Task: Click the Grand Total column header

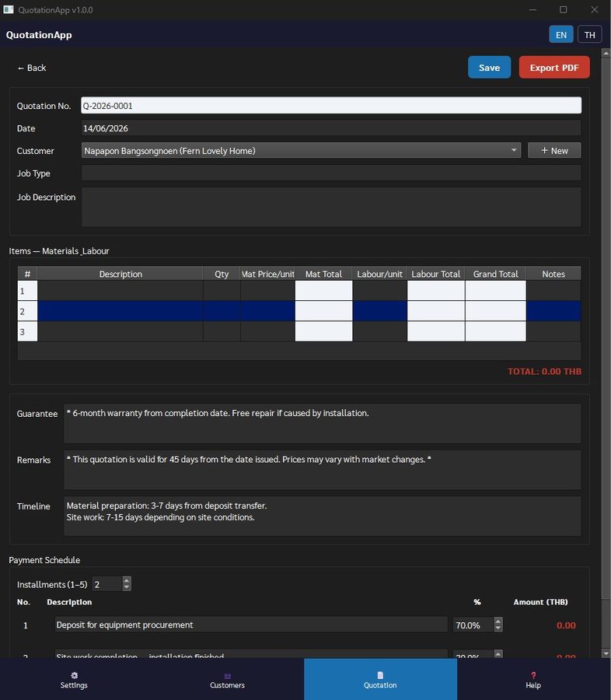Action: [x=495, y=274]
